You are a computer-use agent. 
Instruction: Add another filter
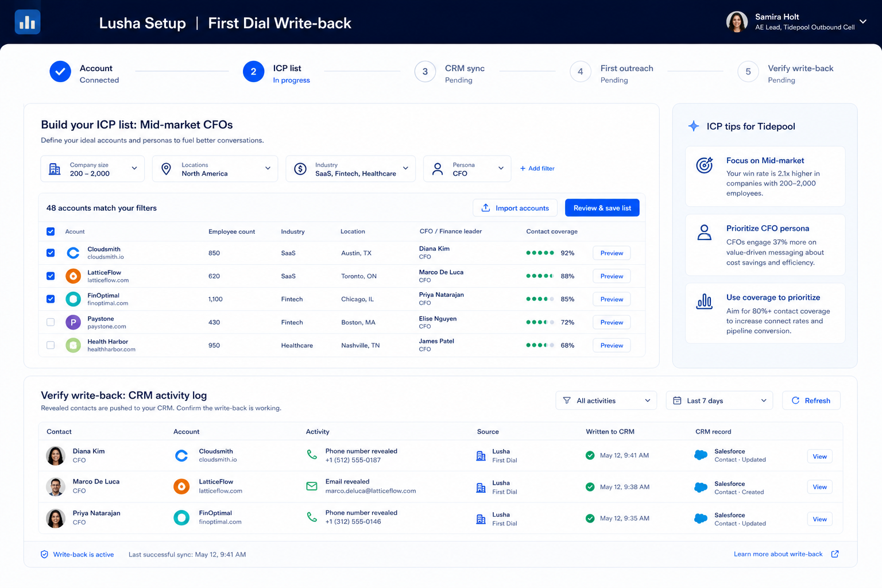pos(537,169)
